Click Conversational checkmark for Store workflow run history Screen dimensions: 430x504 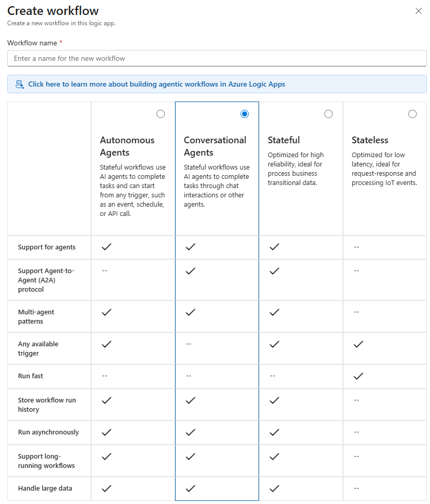(x=191, y=400)
